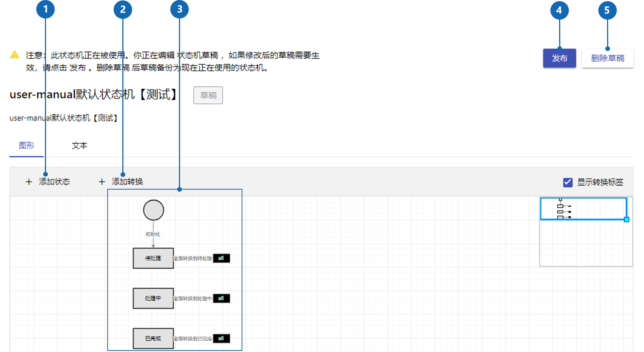This screenshot has height=352, width=644.
Task: Click the plus icon before 添加状态
Action: [29, 182]
